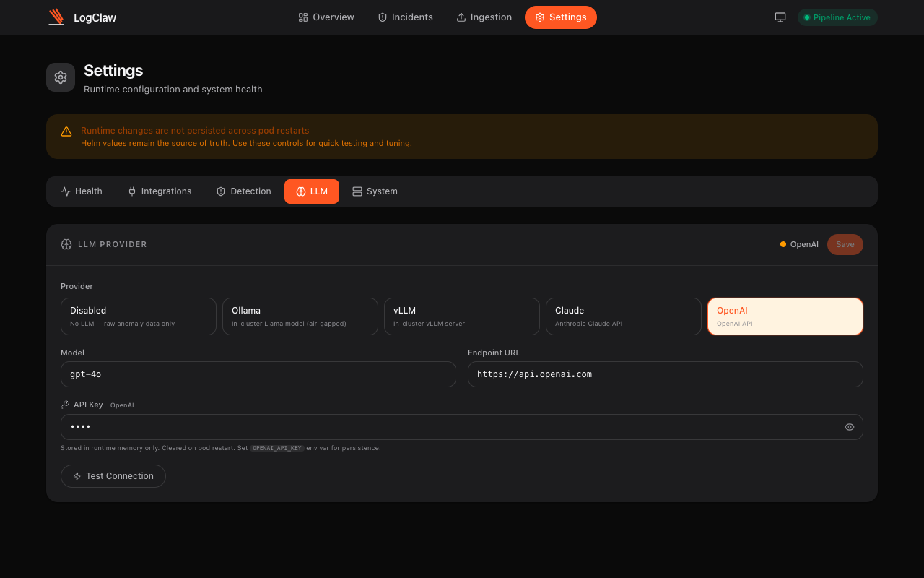
Task: Click the warning triangle in the runtime banner
Action: tap(66, 131)
